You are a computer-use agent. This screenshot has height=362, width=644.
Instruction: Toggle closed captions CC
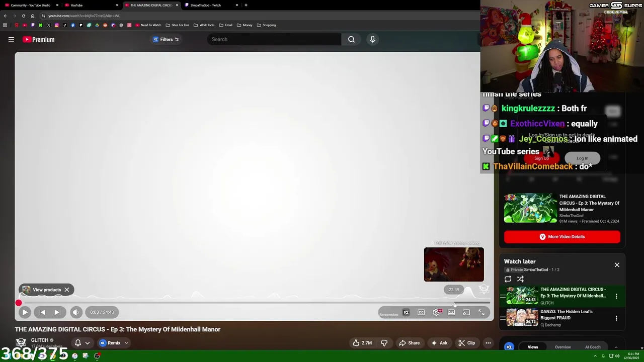tap(421, 312)
